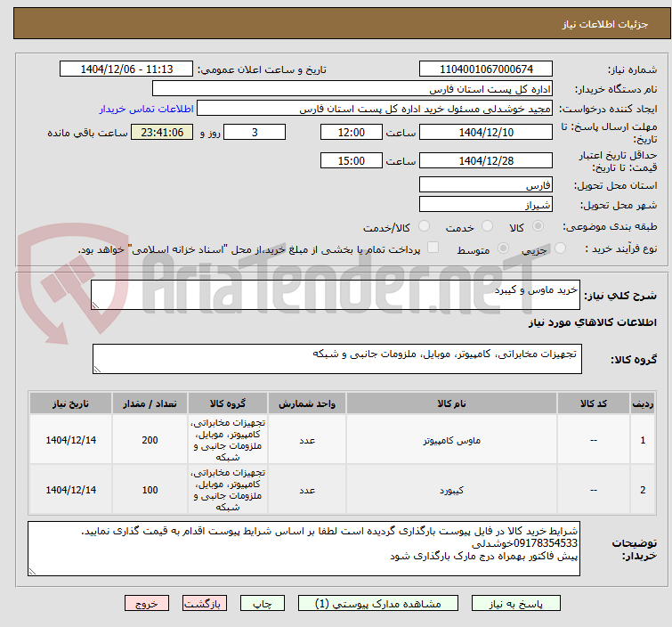This screenshot has height=627, width=672.
Task: Click the quantity 100 cell
Action: pyautogui.click(x=150, y=490)
